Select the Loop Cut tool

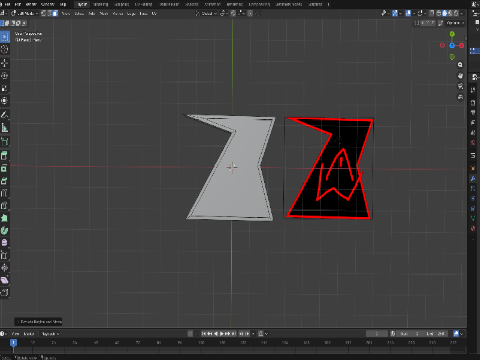[x=5, y=193]
